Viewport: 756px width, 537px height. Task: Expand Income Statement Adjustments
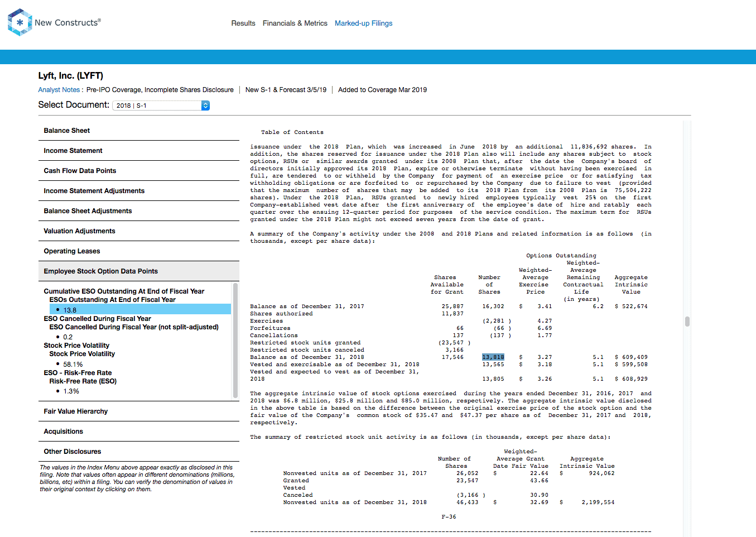[139, 191]
